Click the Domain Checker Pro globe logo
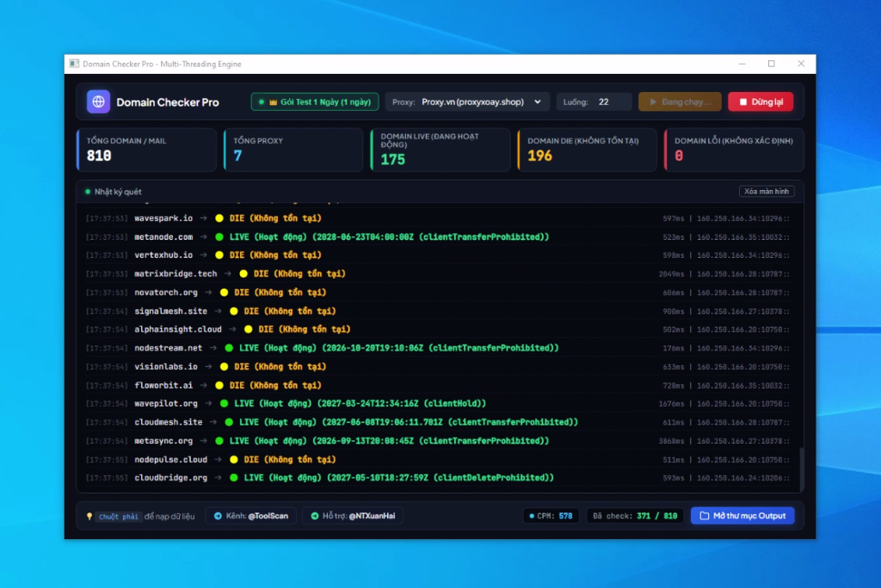881x588 pixels. pos(98,101)
